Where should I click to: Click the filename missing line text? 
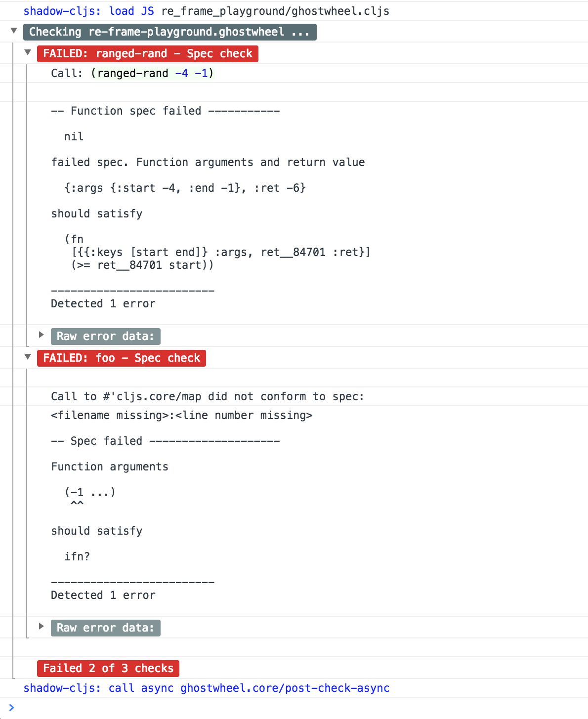[182, 415]
